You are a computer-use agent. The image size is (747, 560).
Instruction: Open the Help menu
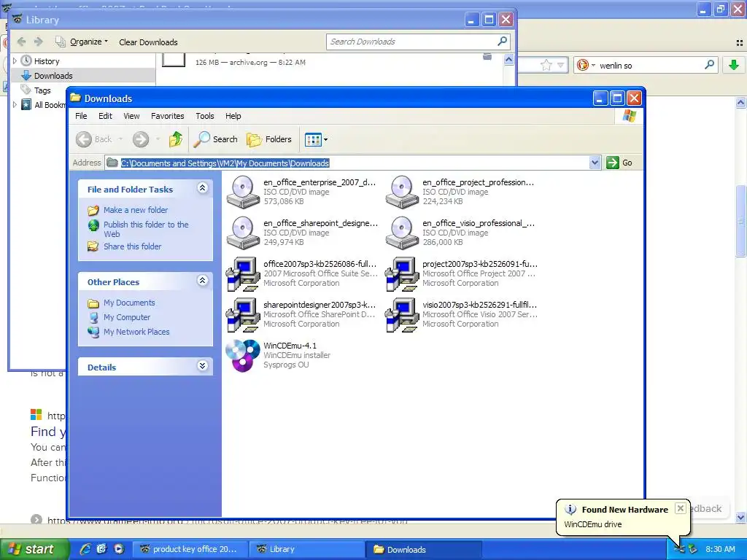tap(233, 116)
